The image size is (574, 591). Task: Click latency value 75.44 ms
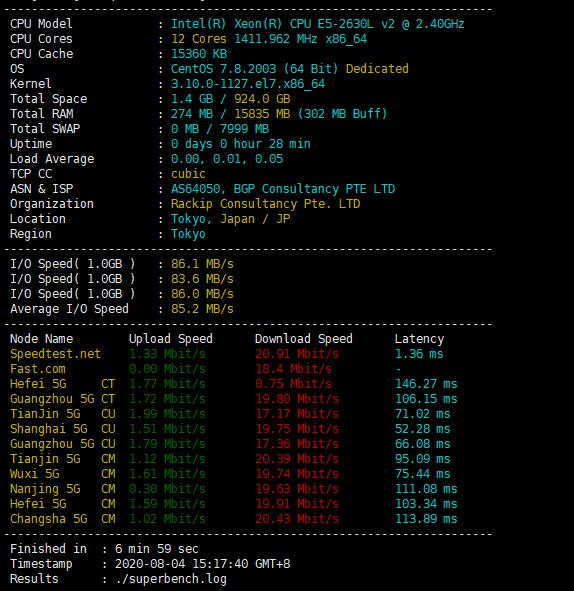422,474
